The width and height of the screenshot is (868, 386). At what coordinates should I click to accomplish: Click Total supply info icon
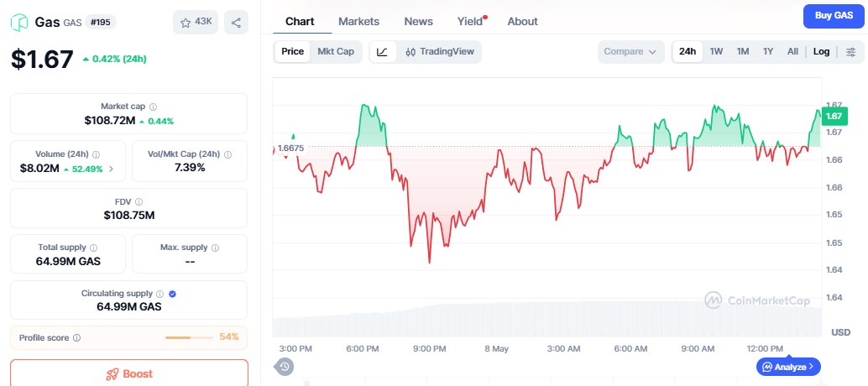pyautogui.click(x=93, y=248)
